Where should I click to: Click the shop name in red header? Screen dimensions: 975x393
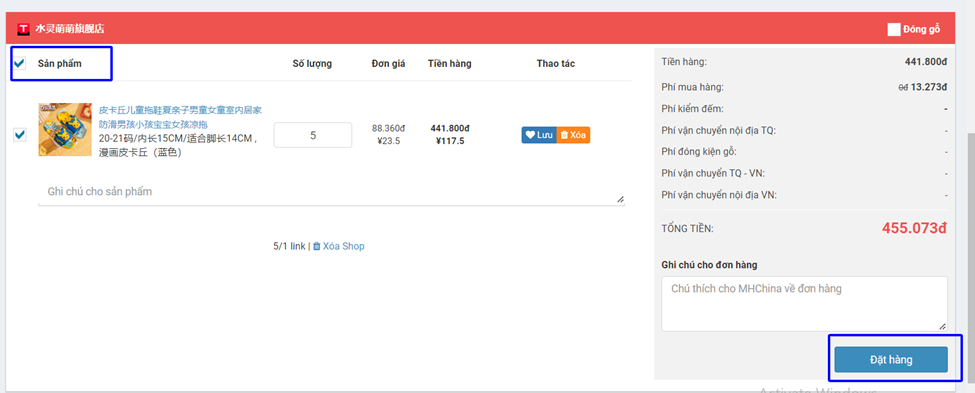[x=70, y=29]
